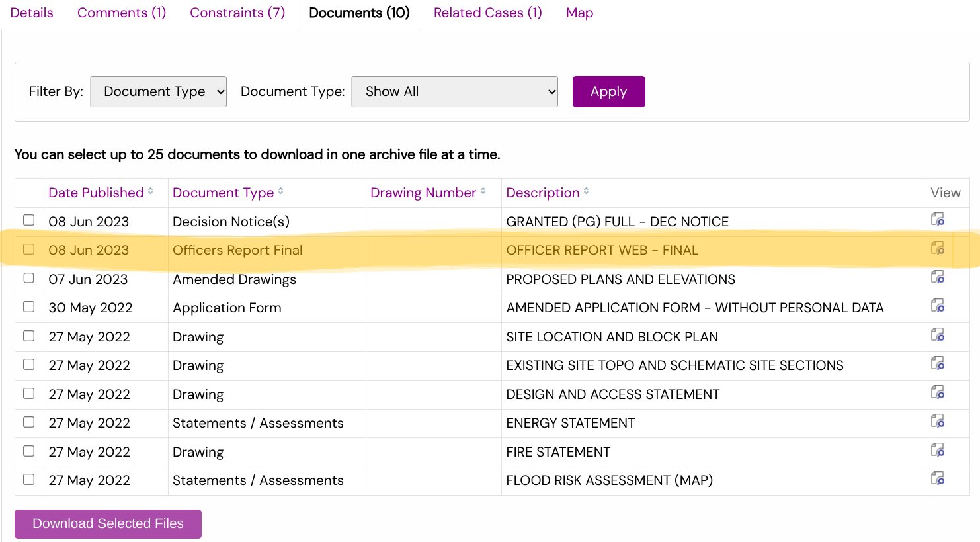This screenshot has height=542, width=980.
Task: Click the 'Officers Report Final' type cell
Action: pyautogui.click(x=237, y=250)
